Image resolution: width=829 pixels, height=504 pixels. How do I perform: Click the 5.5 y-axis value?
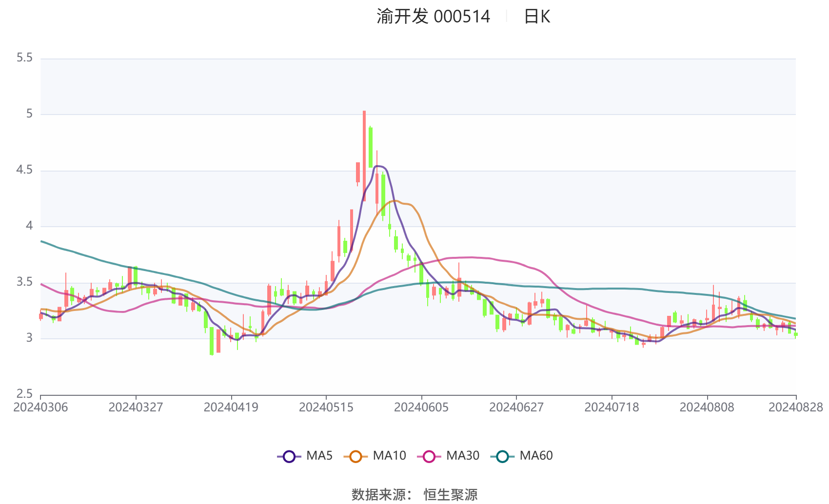click(x=24, y=58)
